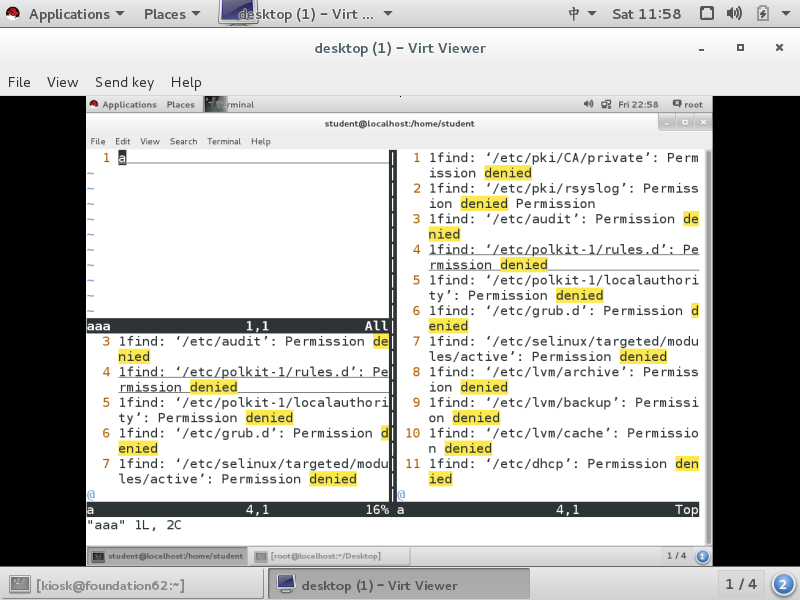
Task: Open Virt Viewer Send key menu
Action: pyautogui.click(x=124, y=82)
